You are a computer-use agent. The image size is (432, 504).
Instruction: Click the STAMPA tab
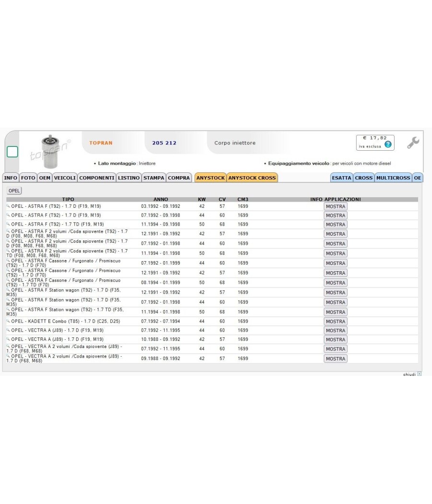click(x=154, y=178)
